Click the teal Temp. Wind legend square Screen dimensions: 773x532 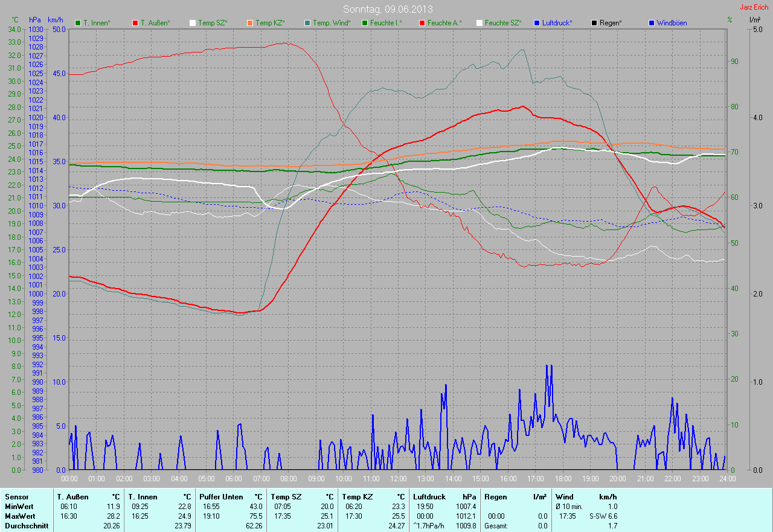(307, 23)
